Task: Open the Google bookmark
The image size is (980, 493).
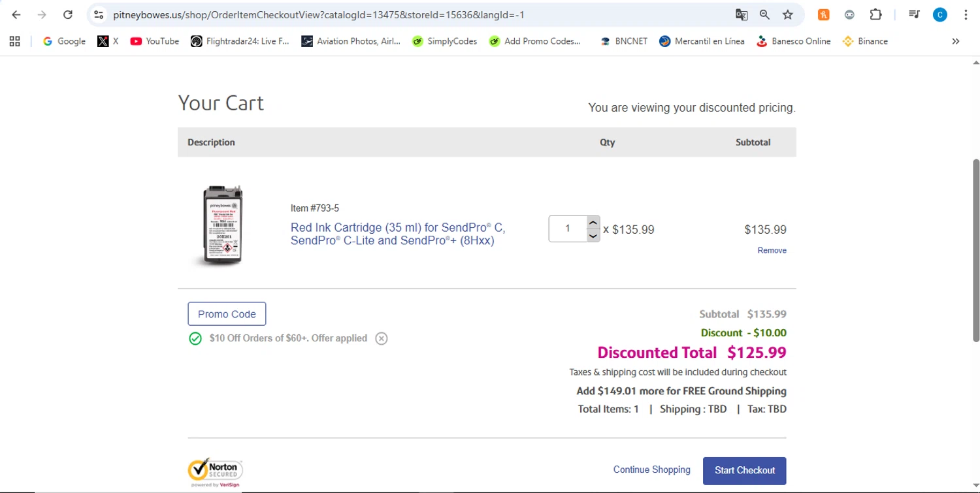Action: tap(64, 41)
